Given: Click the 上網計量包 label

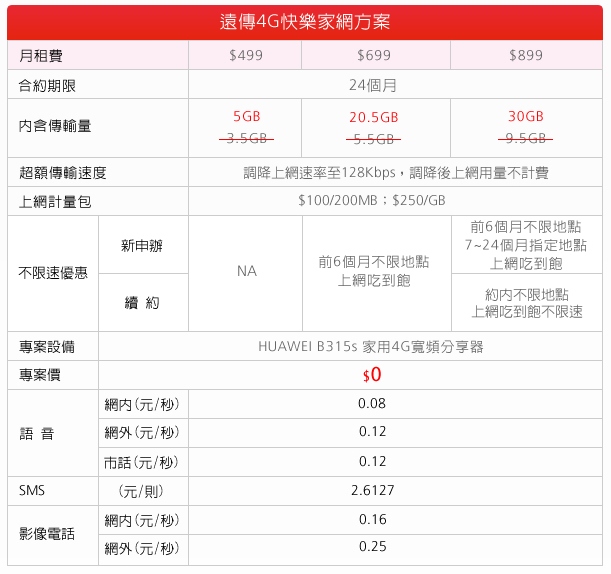Looking at the screenshot, I should pyautogui.click(x=55, y=202).
